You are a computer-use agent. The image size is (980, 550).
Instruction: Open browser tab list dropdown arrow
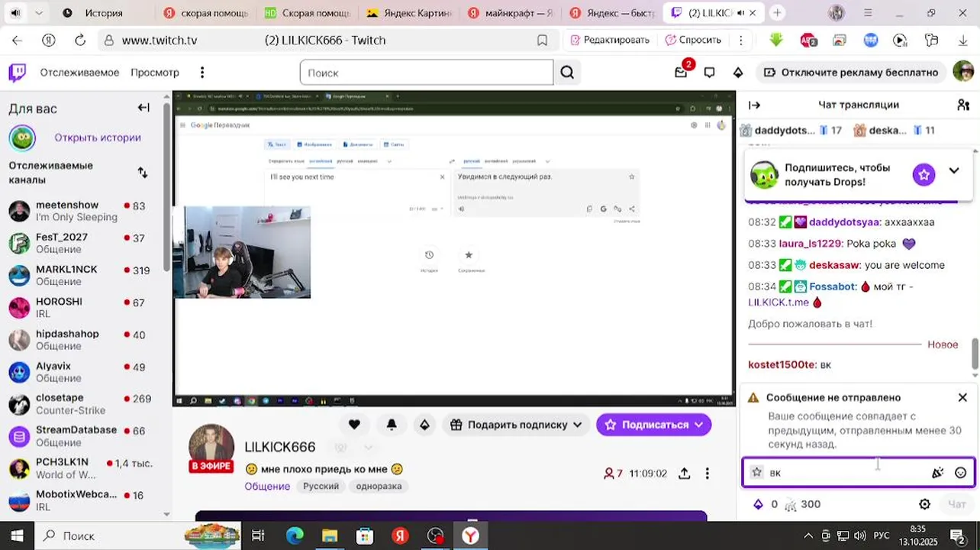pos(39,13)
